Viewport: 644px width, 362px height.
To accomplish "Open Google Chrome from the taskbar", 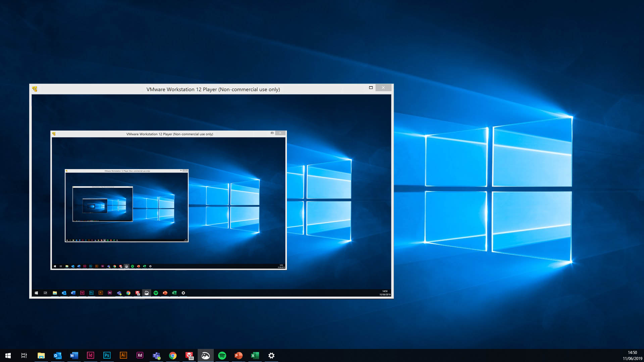I will [172, 355].
